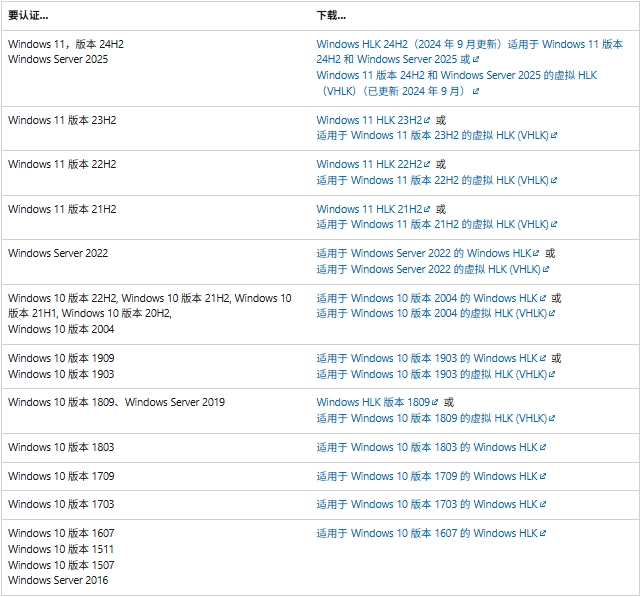
Task: Click external-link icon after Windows 10 1803 HLK link
Action: [x=543, y=447]
